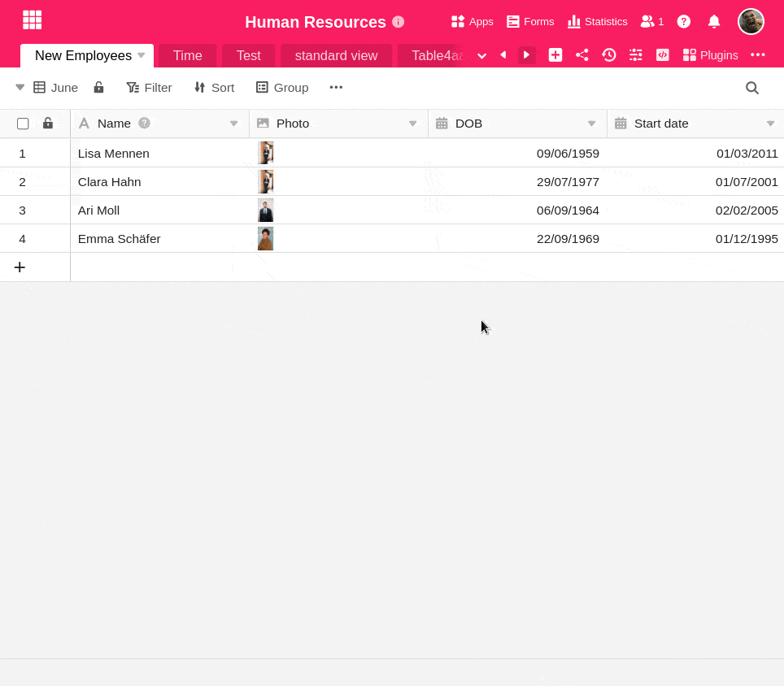784x686 pixels.
Task: Open the DOB column dropdown menu
Action: click(592, 124)
